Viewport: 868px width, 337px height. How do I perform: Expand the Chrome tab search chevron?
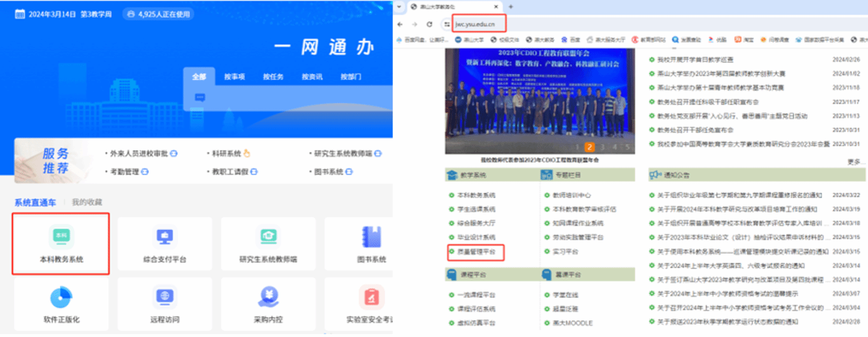pos(399,6)
